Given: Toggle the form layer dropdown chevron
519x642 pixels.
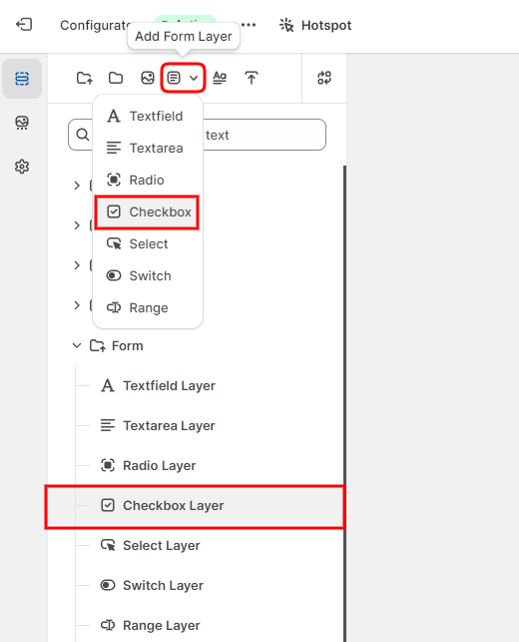Looking at the screenshot, I should (x=194, y=78).
